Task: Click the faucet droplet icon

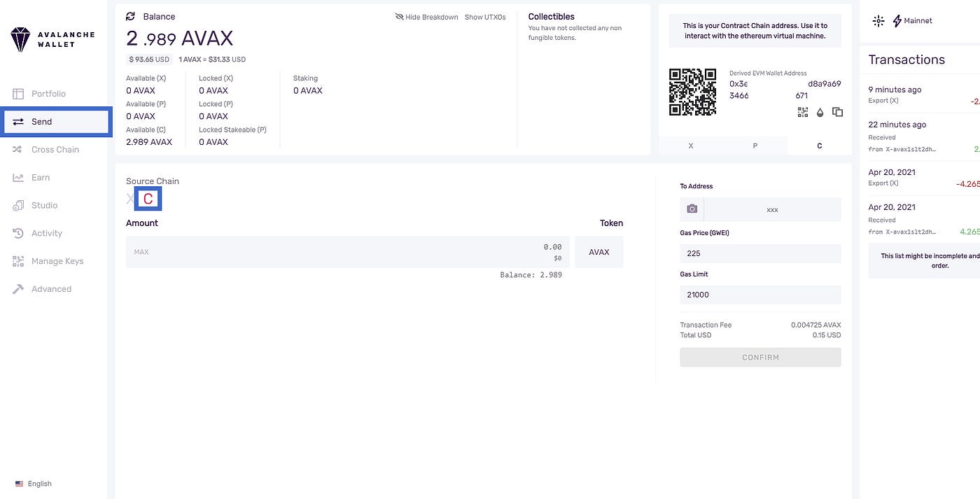Action: click(x=820, y=112)
